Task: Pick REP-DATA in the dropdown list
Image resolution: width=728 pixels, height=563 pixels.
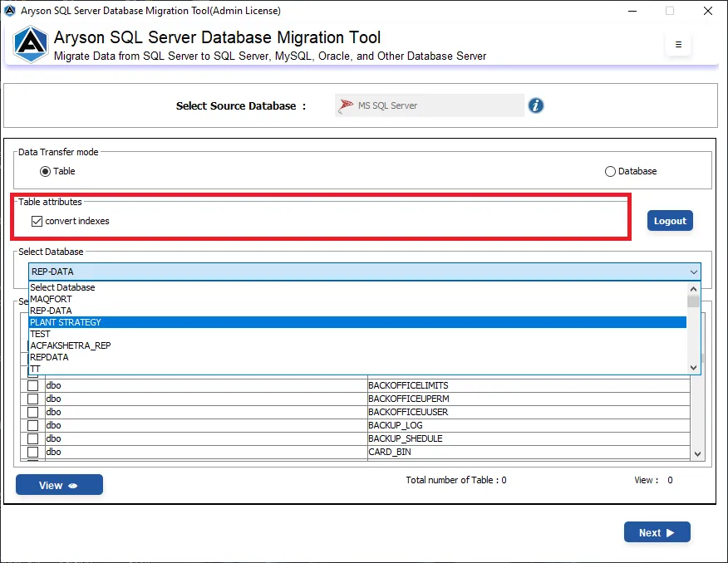Action: click(x=357, y=311)
